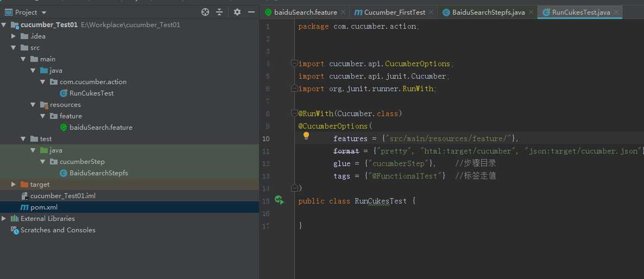Toggle fold marker at closing parenthesis line

(294, 188)
